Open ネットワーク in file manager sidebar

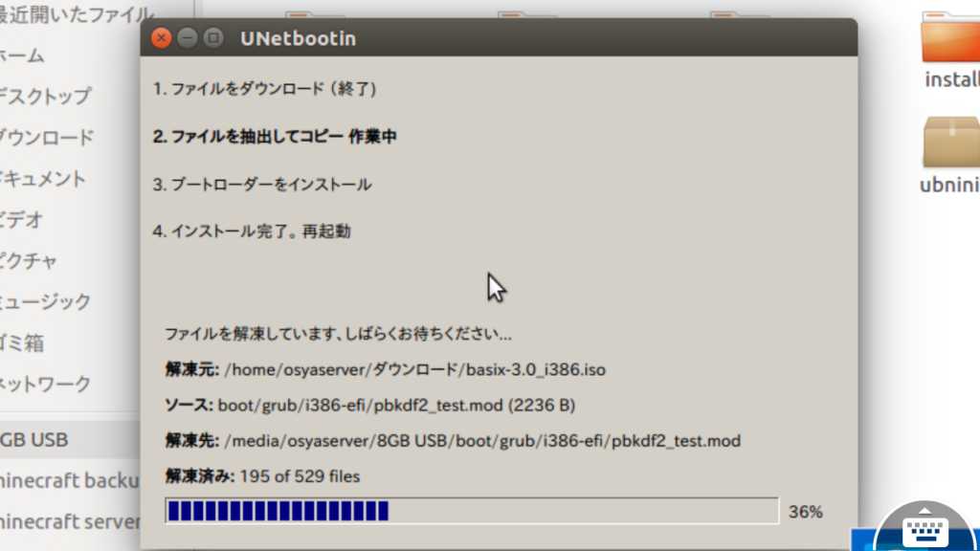(x=46, y=384)
